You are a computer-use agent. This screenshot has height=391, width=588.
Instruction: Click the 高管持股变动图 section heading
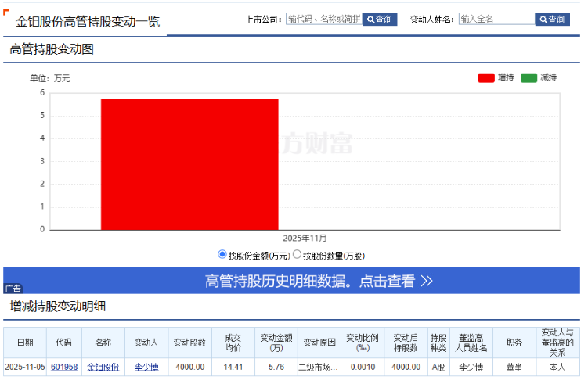52,49
